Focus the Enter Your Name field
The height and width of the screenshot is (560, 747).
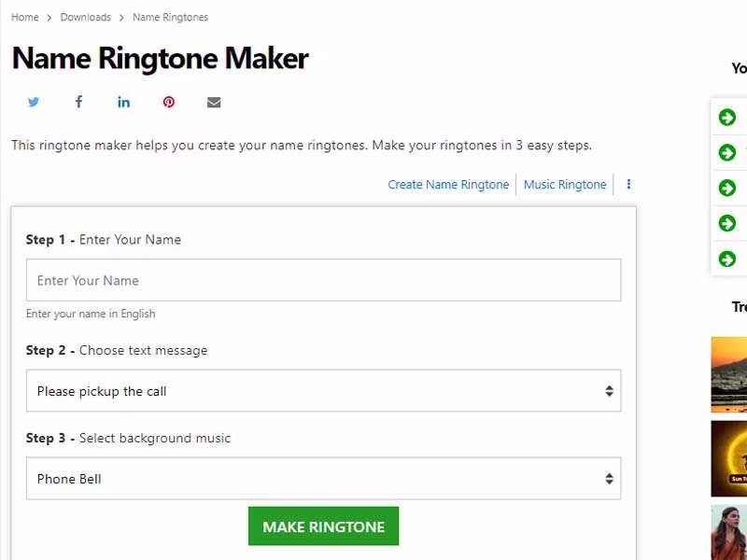tap(323, 280)
